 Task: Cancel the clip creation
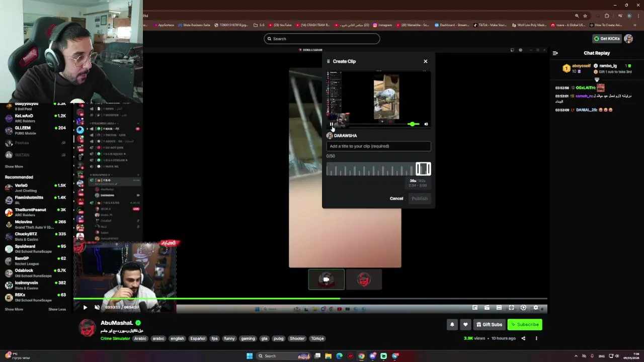(396, 199)
